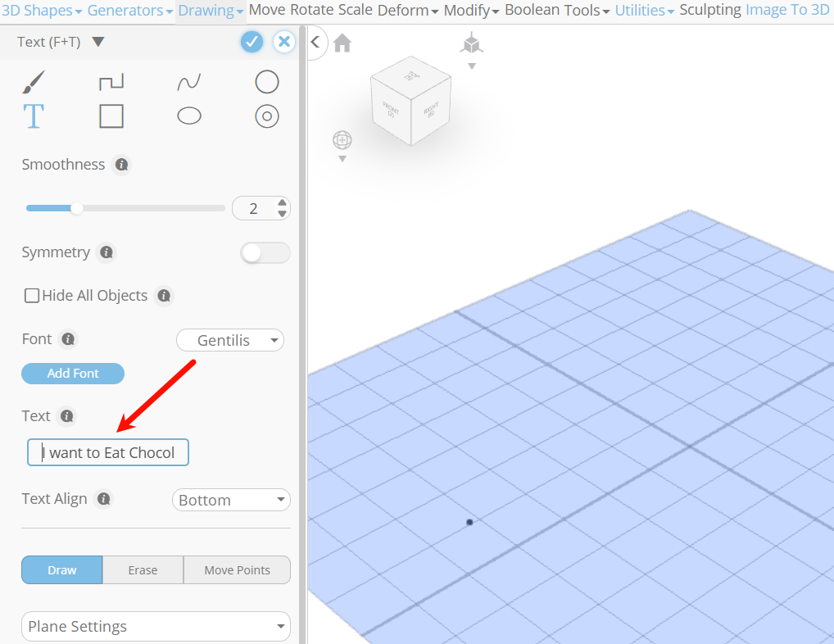This screenshot has width=834, height=644.
Task: Decrease Smoothness value with down arrow
Action: (x=282, y=214)
